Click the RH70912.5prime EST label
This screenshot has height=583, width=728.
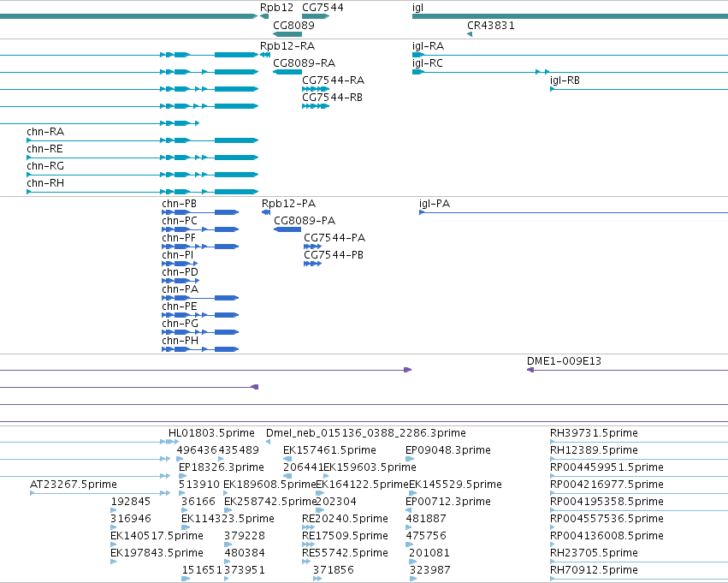pos(595,571)
